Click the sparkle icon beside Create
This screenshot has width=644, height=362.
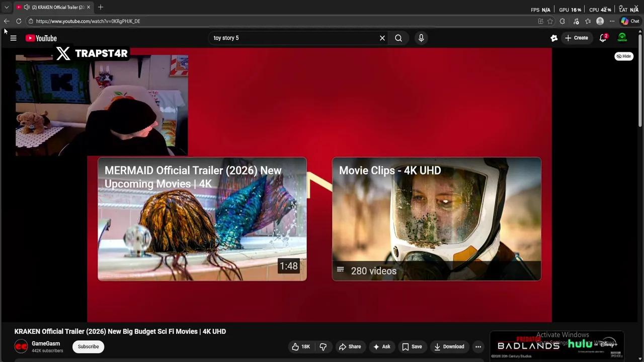tap(554, 38)
